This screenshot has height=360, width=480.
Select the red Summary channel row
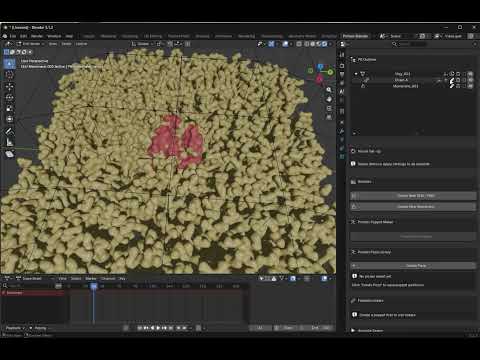coord(33,293)
